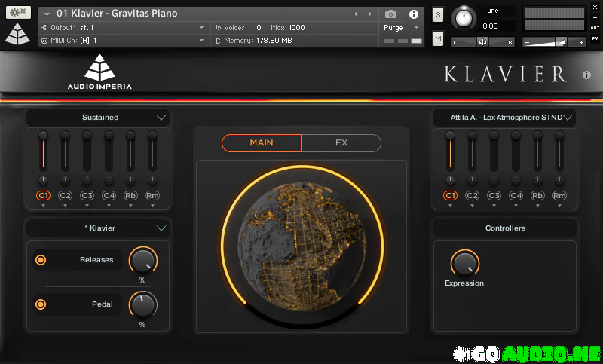
Task: Expand the Klavier preset dropdown
Action: tap(98, 228)
